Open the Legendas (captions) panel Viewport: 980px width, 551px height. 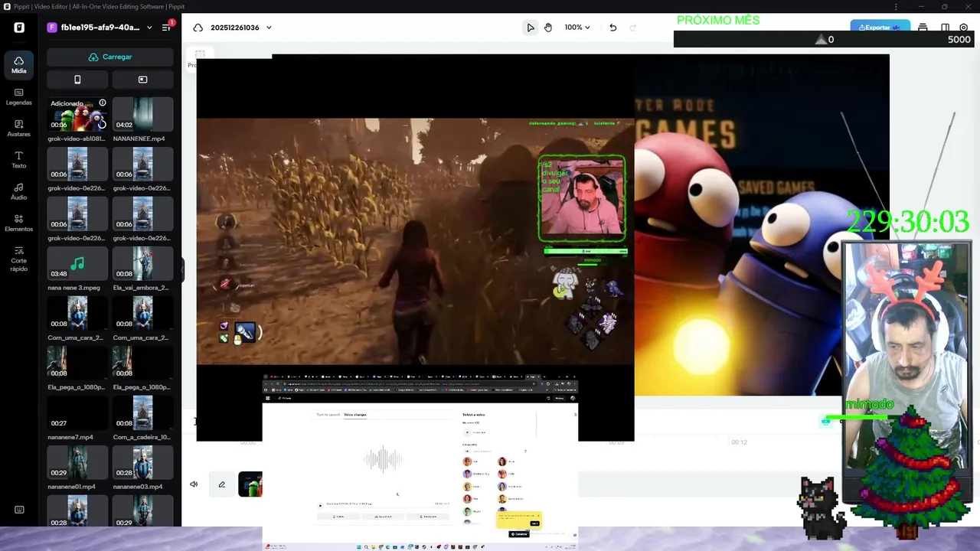pos(18,96)
